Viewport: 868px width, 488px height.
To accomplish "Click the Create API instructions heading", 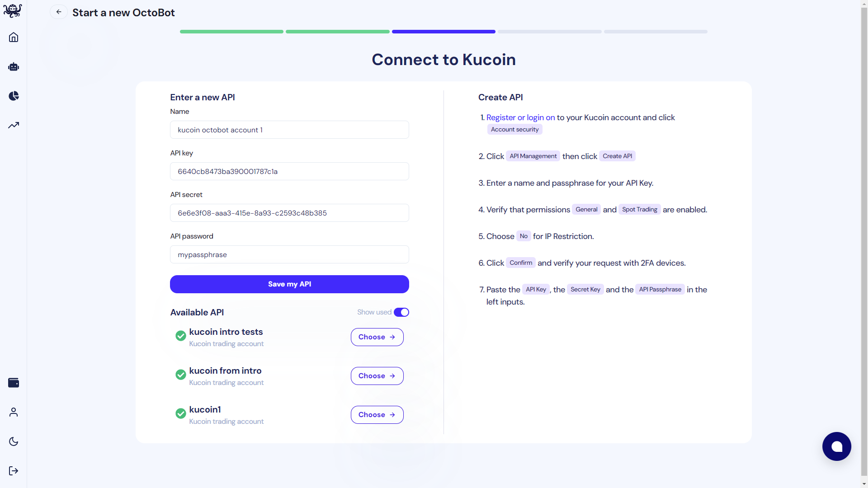I will [x=500, y=97].
